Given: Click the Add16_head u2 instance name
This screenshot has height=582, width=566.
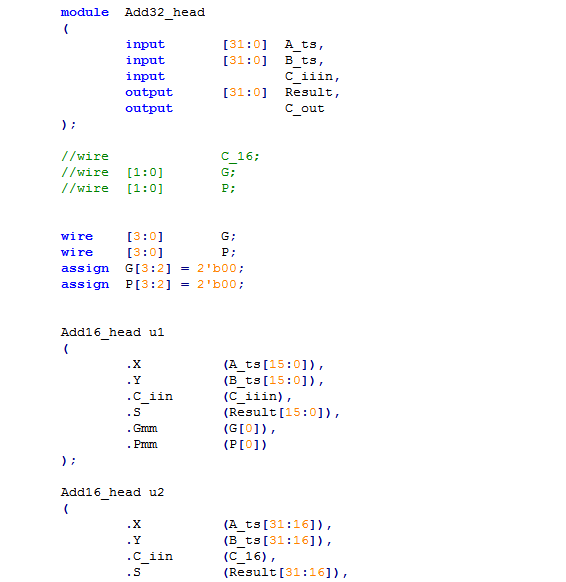Looking at the screenshot, I should point(112,493).
